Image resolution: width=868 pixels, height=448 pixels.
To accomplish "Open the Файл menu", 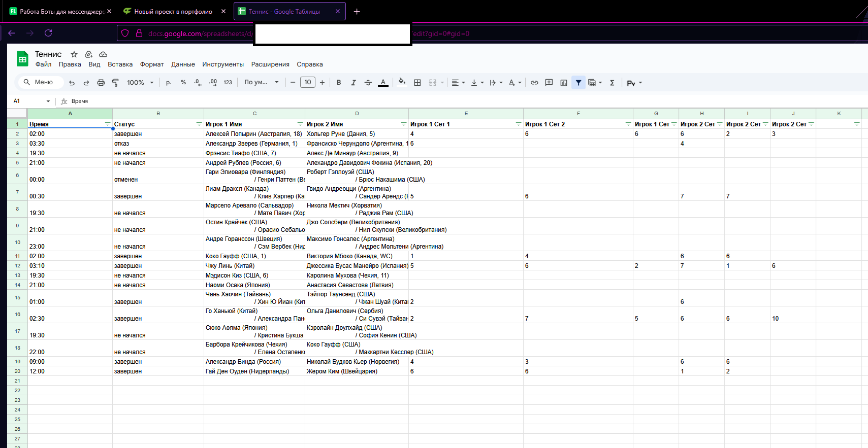I will pos(43,64).
